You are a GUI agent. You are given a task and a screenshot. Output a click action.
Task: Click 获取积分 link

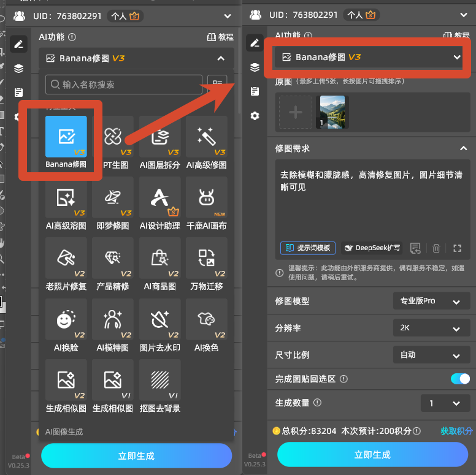coord(456,431)
